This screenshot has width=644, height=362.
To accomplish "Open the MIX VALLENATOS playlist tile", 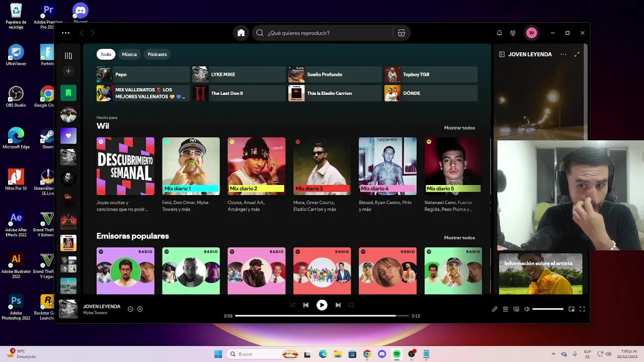I will click(x=143, y=93).
